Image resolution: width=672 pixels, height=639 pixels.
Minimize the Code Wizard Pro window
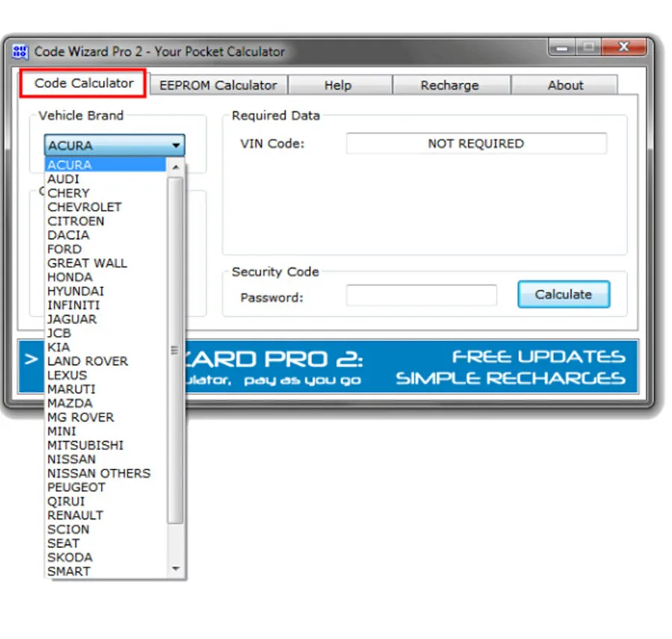[x=561, y=47]
